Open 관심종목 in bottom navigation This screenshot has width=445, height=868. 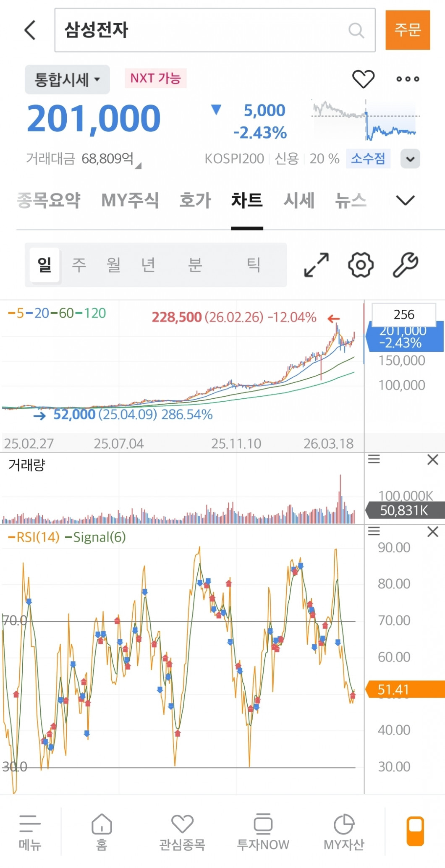(x=182, y=832)
